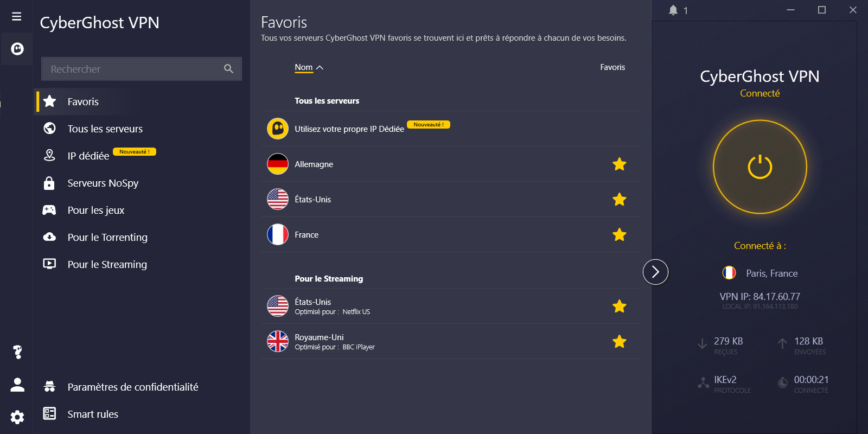Sort servers by the Favoris column header
Viewport: 868px width, 434px height.
pyautogui.click(x=612, y=67)
